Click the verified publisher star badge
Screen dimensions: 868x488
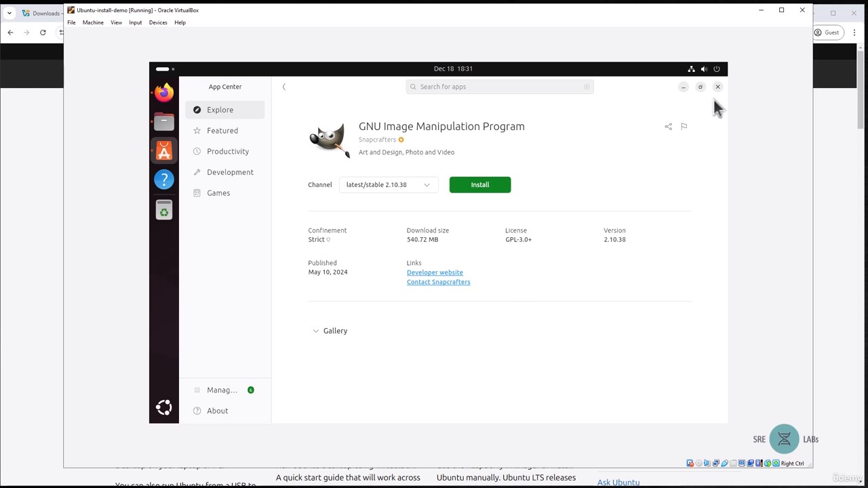click(401, 140)
